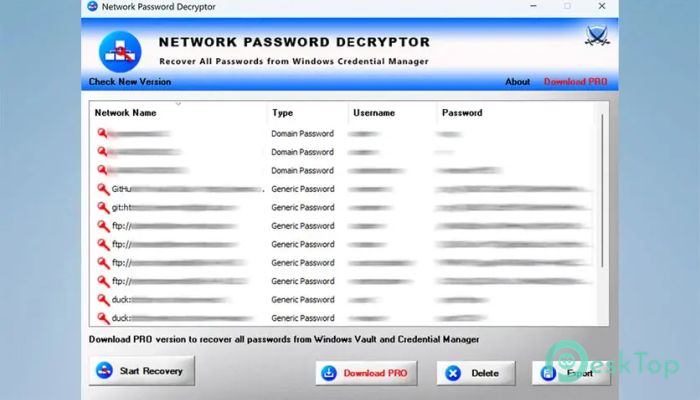Click Generic Password type in git:ht row
The width and height of the screenshot is (700, 400).
tap(303, 208)
